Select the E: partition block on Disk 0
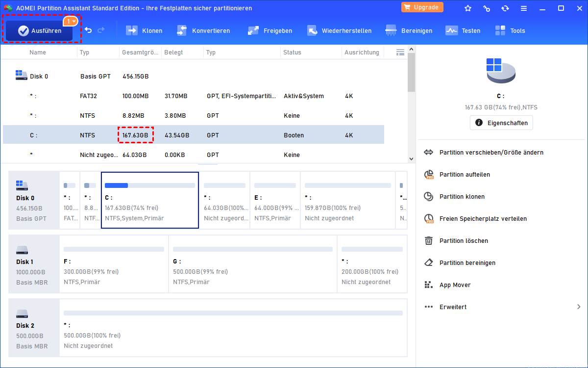This screenshot has height=368, width=588. 275,200
